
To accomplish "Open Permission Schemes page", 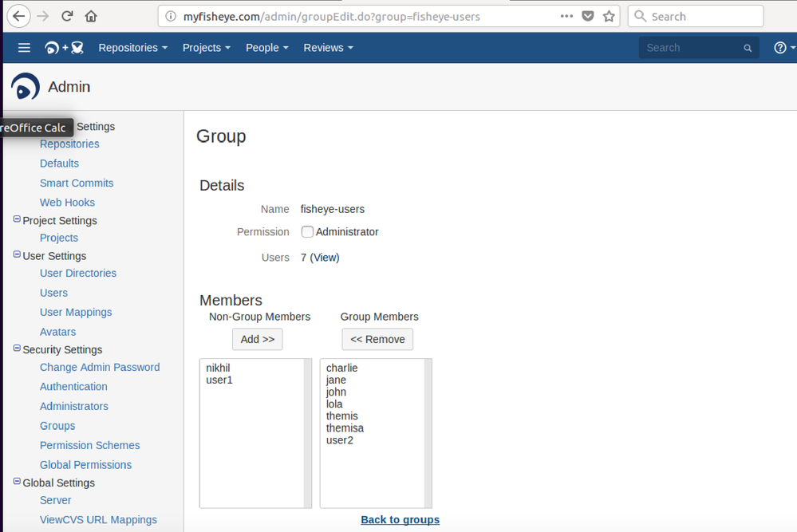I will click(x=90, y=445).
